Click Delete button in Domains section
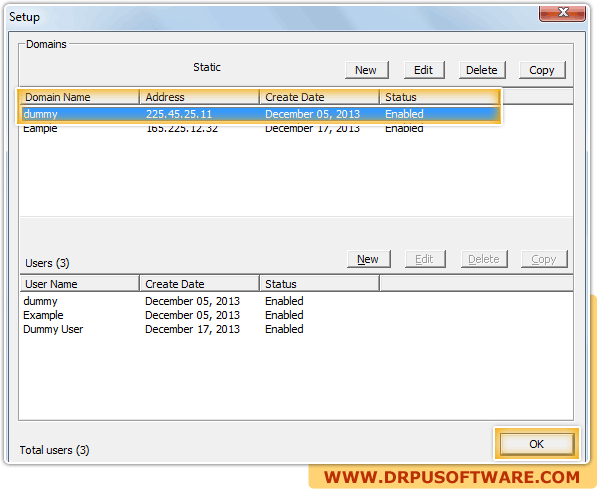Image resolution: width=597 pixels, height=489 pixels. [482, 70]
